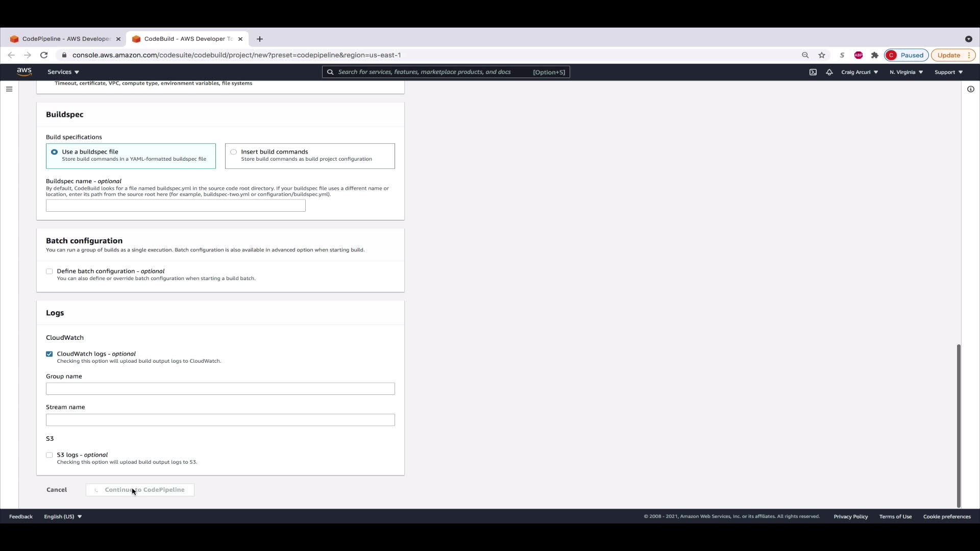The height and width of the screenshot is (551, 980).
Task: Open the AWS CloudShell icon
Action: click(x=813, y=72)
